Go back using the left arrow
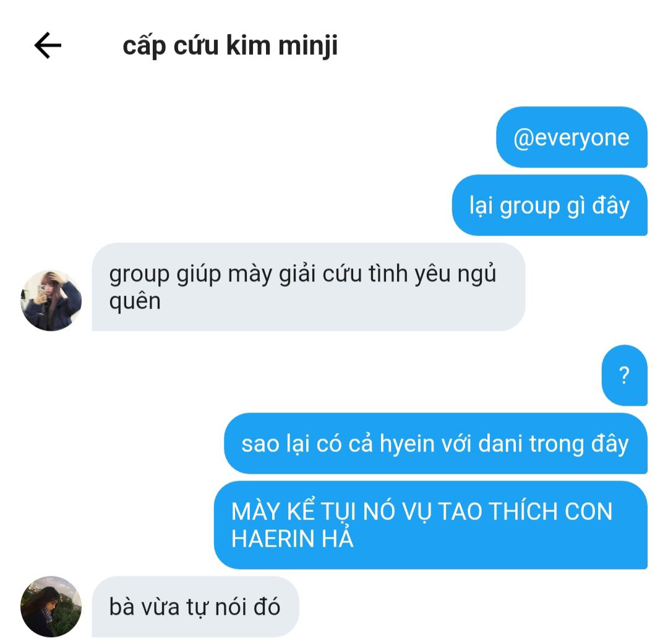The height and width of the screenshot is (644, 668). [48, 45]
